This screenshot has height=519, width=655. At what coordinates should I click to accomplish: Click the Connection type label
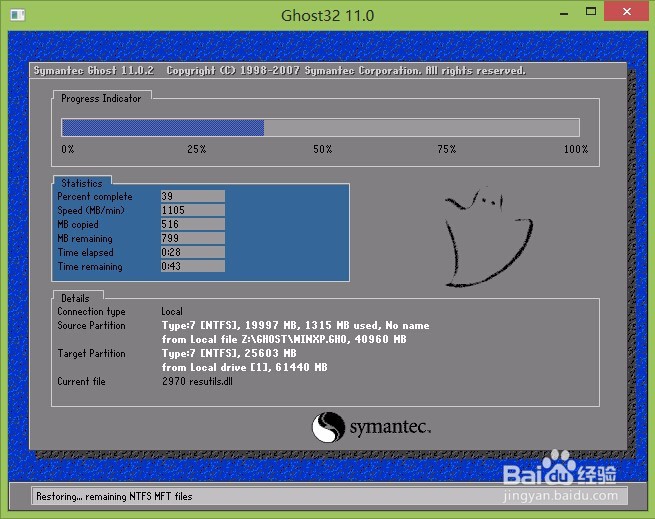coord(91,312)
